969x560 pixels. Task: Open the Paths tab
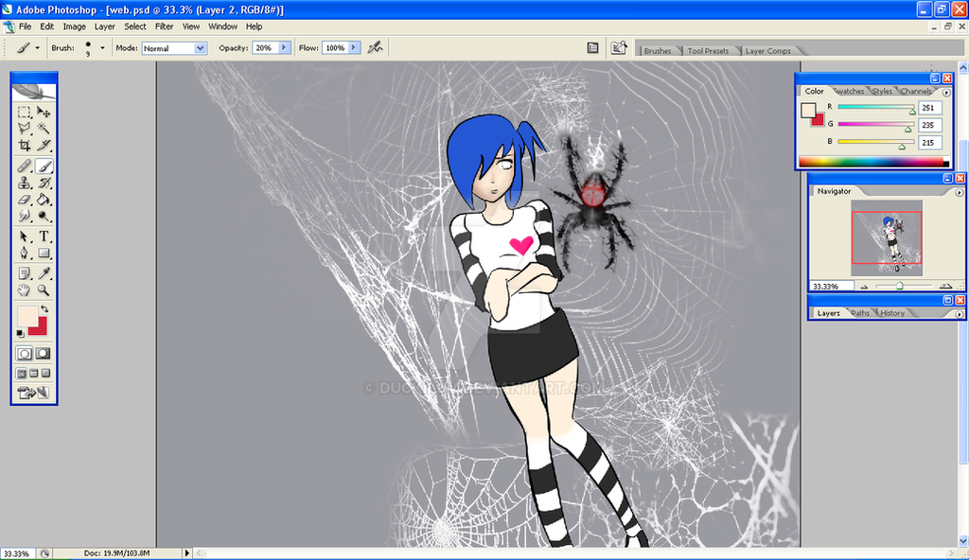click(859, 313)
